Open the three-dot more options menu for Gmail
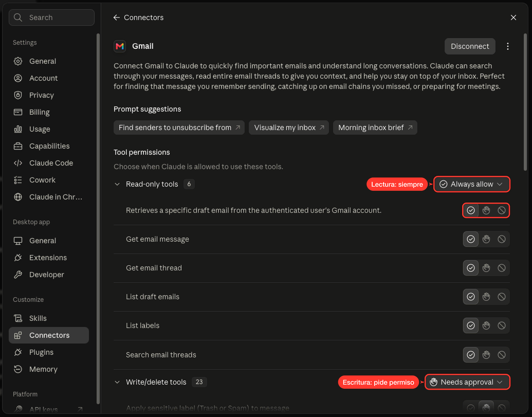 click(507, 46)
